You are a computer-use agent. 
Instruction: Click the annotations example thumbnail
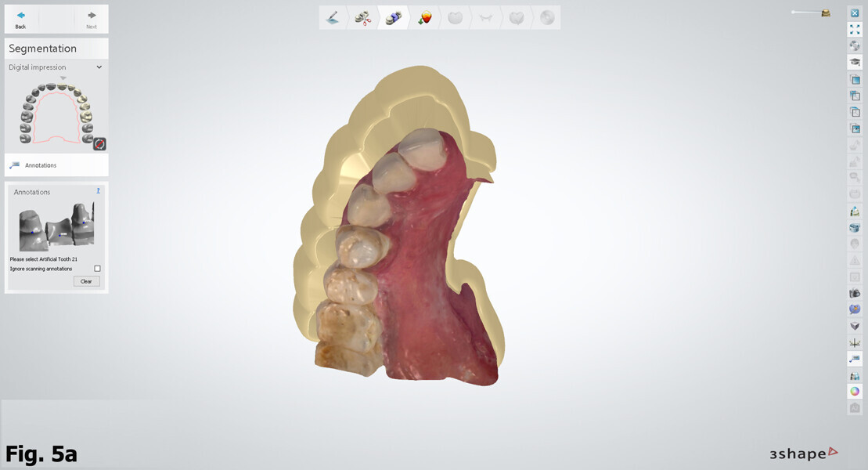pyautogui.click(x=56, y=226)
